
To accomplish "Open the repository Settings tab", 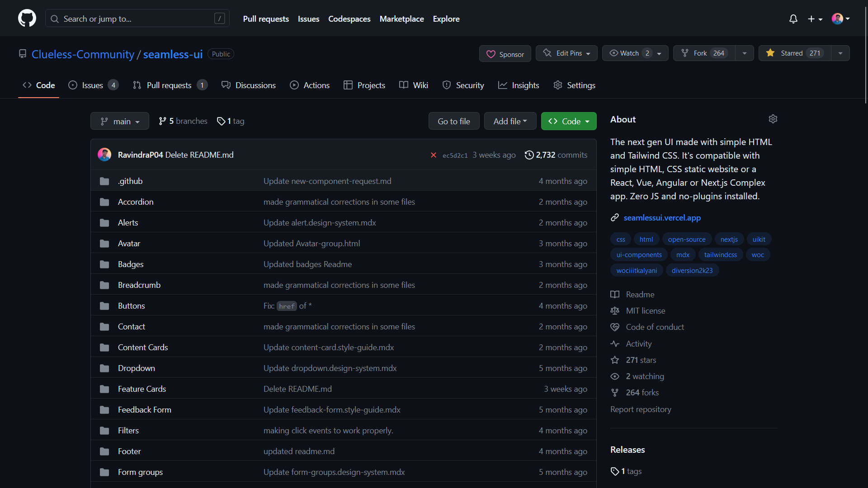I will pos(575,85).
